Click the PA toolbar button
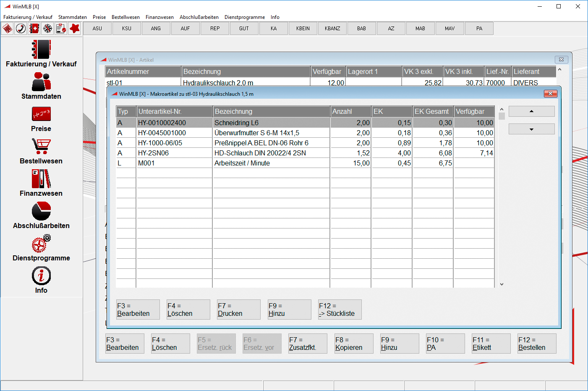588x391 pixels. (x=479, y=29)
